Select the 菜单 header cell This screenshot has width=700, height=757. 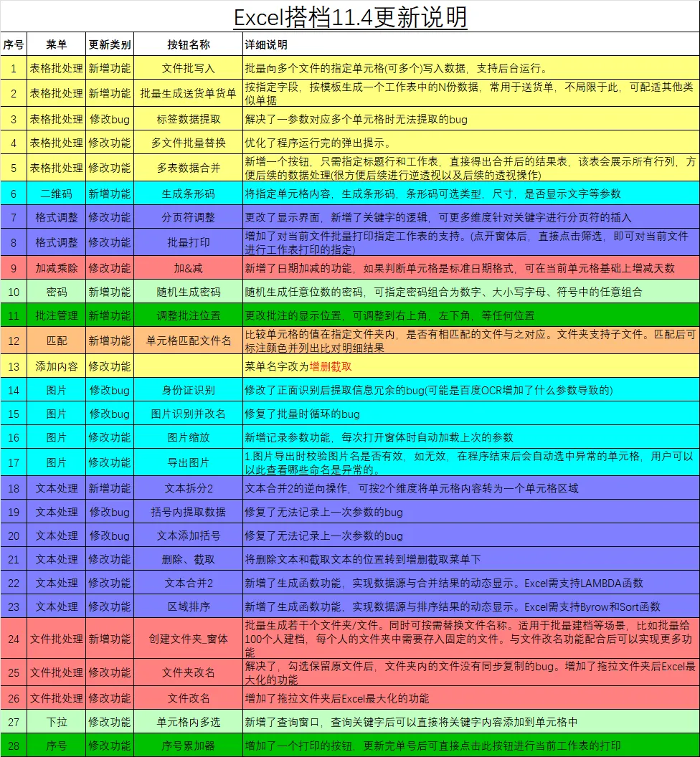pos(56,44)
